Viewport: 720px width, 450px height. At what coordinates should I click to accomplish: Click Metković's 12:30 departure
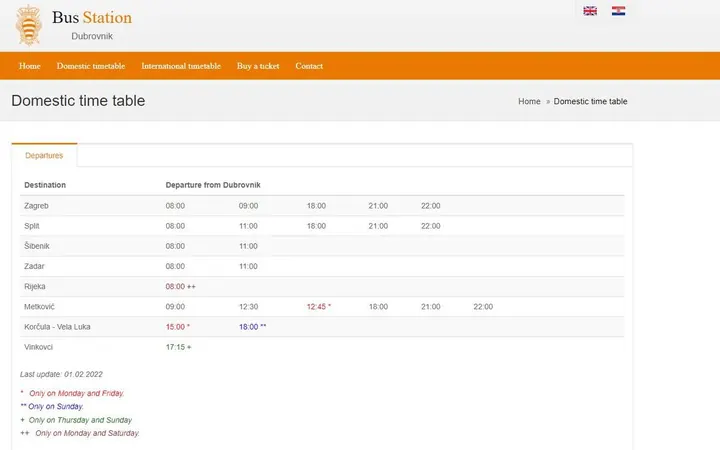pyautogui.click(x=248, y=307)
